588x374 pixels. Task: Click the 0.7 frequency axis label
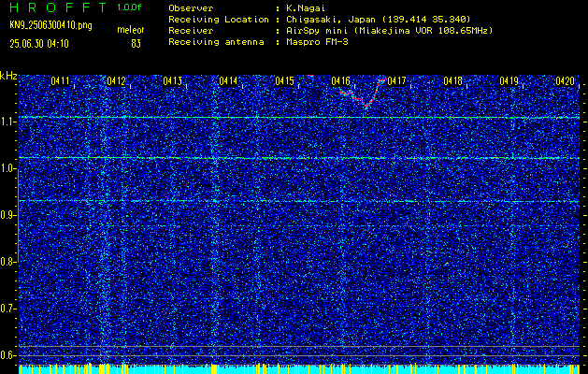[7, 309]
